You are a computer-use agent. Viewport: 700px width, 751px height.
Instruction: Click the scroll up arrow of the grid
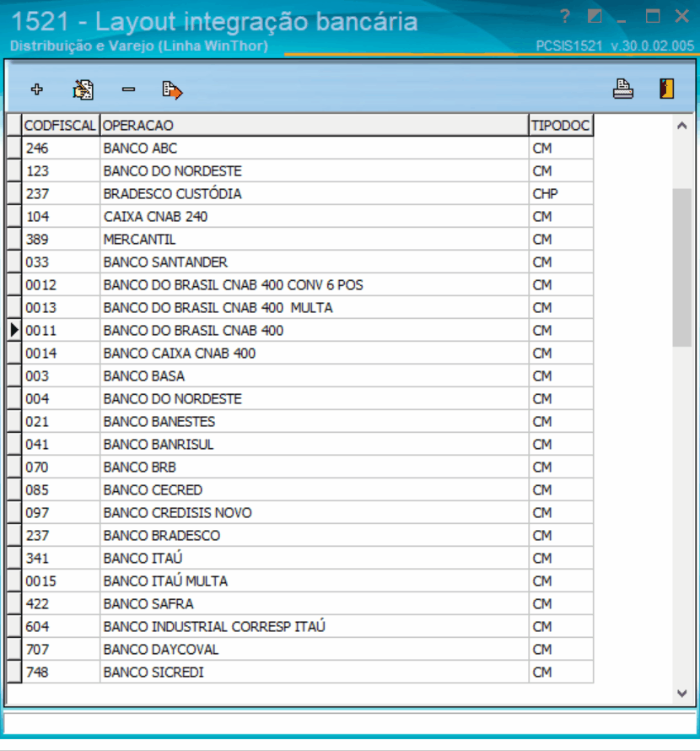[x=682, y=126]
